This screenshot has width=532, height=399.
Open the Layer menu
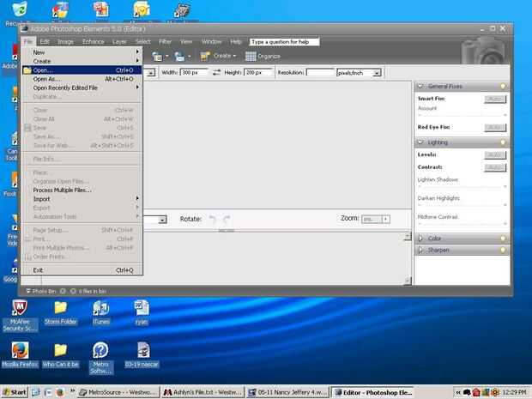coord(119,42)
